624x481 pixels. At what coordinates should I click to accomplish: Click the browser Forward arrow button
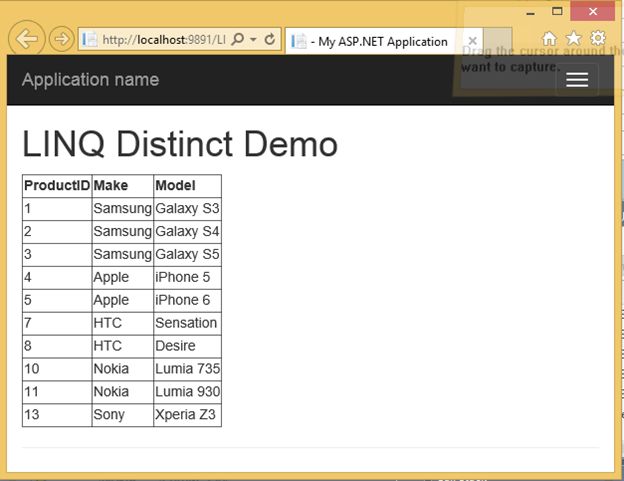[61, 39]
